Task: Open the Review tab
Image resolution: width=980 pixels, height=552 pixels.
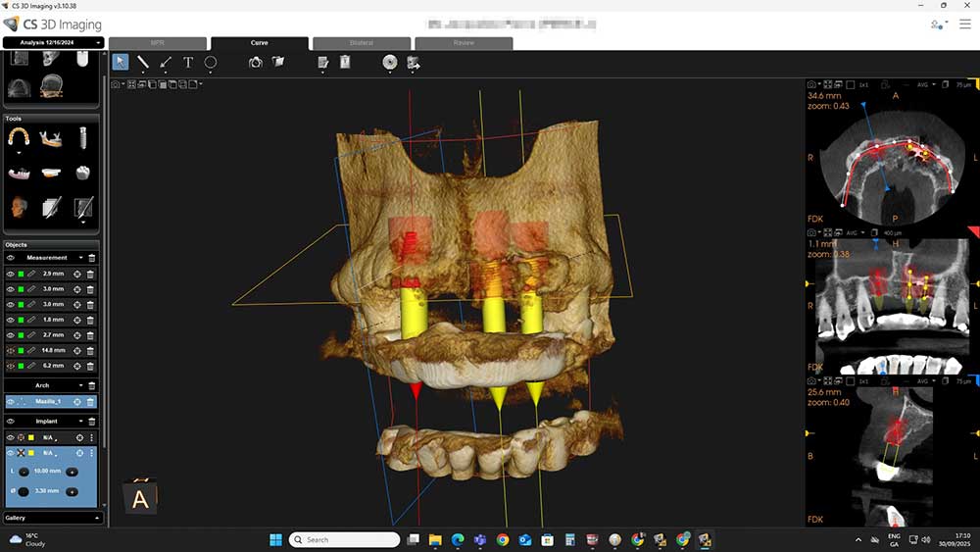Action: (464, 43)
